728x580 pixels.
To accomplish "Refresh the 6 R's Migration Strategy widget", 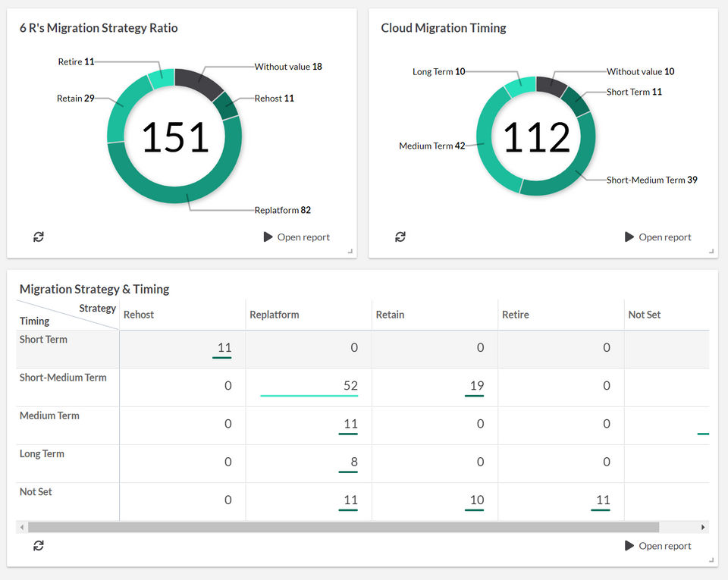I will 39,237.
